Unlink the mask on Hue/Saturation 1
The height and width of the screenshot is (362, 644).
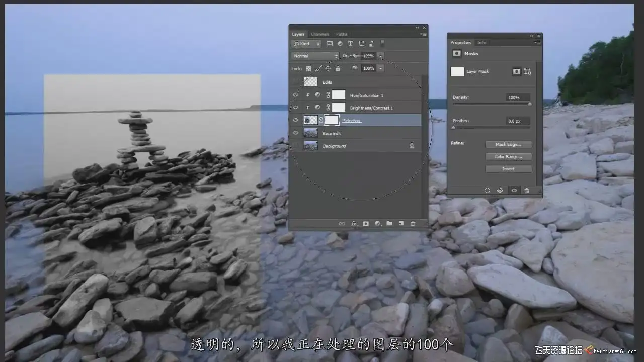(x=328, y=95)
